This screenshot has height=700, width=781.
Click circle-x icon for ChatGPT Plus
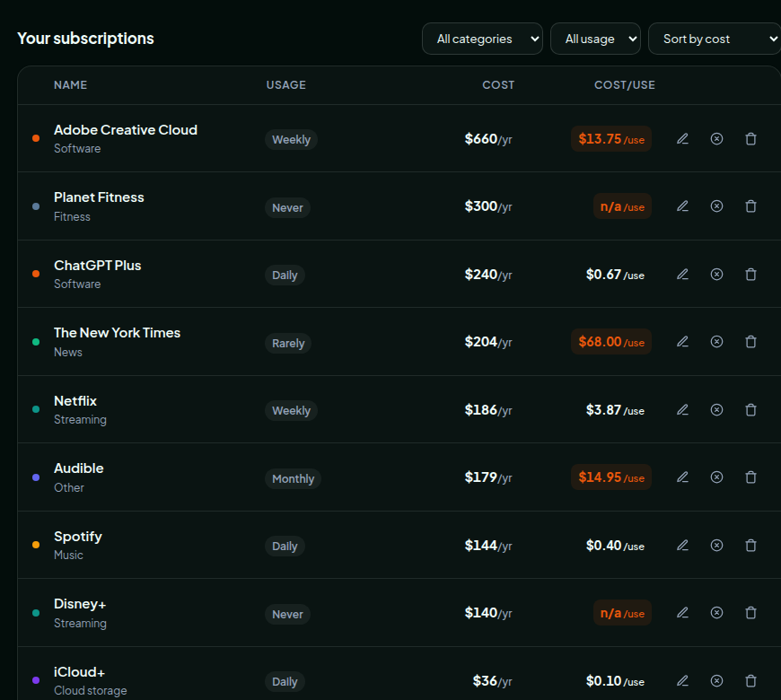point(716,275)
